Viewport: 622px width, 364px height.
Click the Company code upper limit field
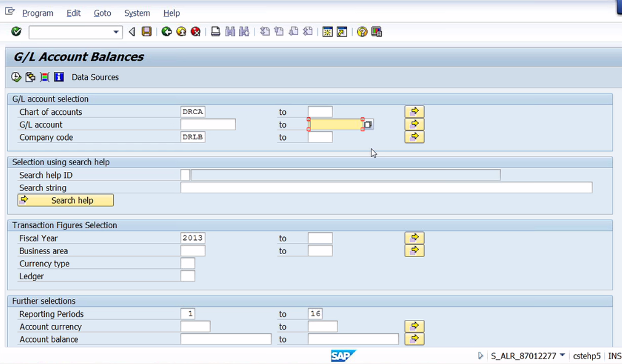320,137
